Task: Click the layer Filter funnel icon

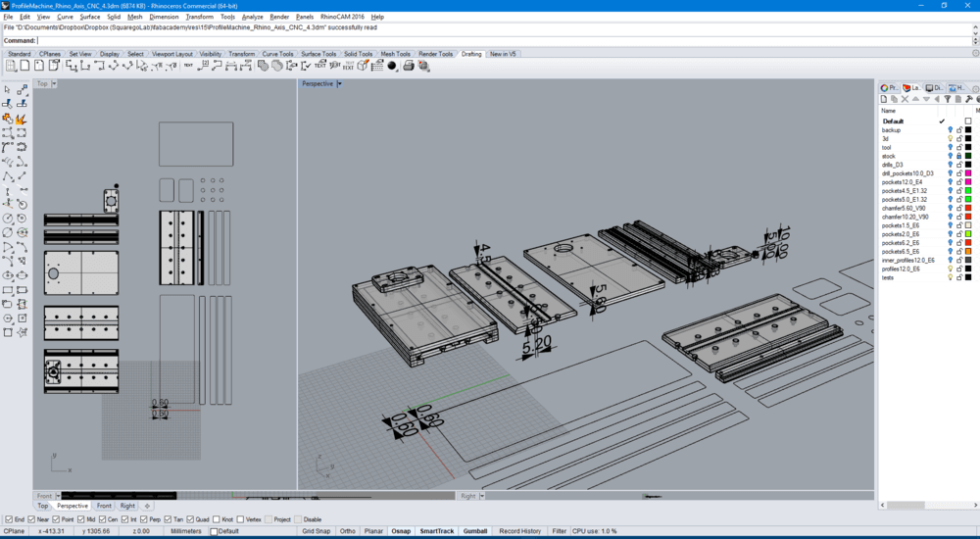Action: click(947, 99)
